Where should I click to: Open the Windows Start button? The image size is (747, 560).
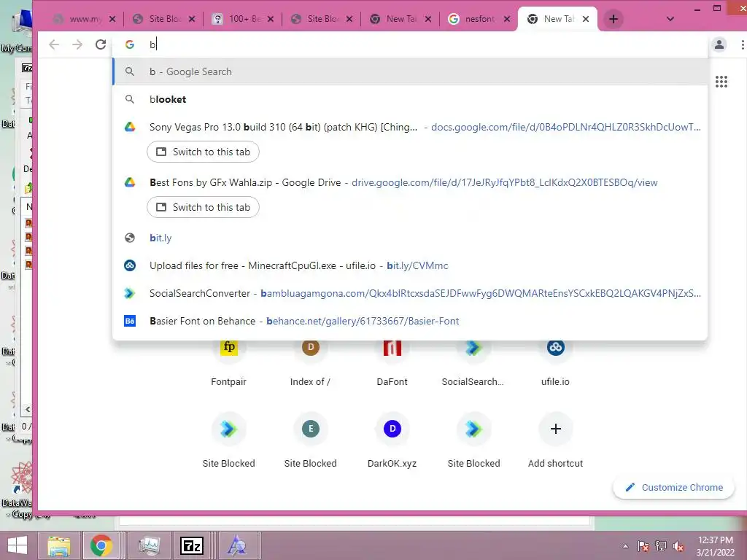tap(18, 545)
